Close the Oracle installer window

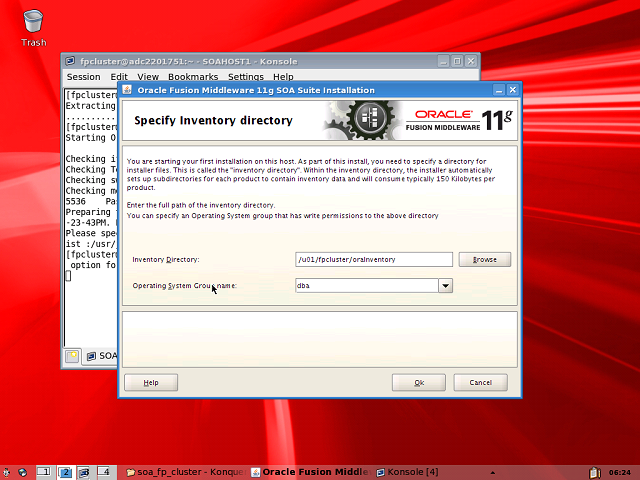[513, 90]
